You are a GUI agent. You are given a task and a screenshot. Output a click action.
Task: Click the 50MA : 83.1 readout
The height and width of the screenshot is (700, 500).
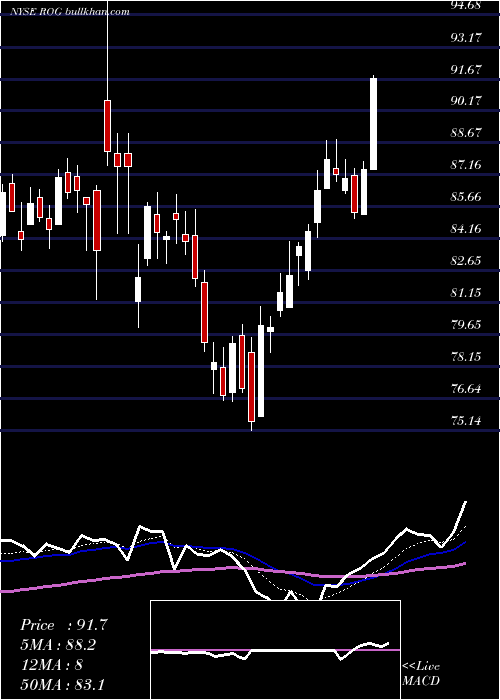click(62, 684)
